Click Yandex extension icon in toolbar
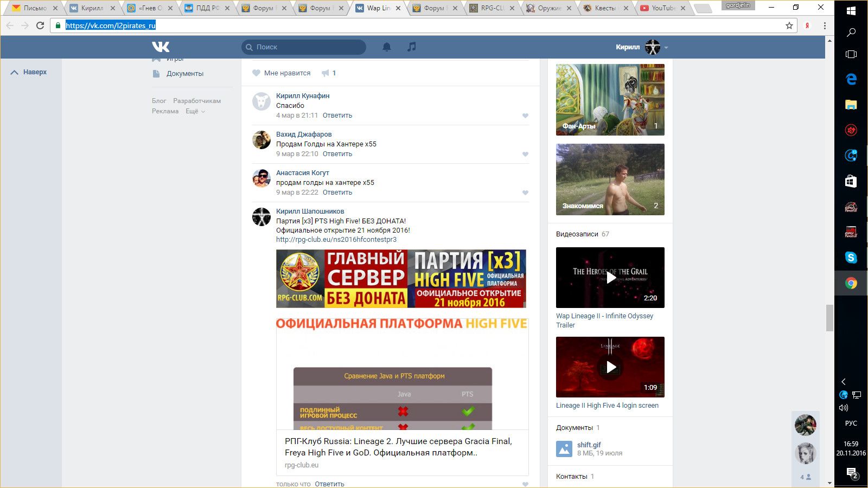The height and width of the screenshot is (488, 868). (807, 25)
